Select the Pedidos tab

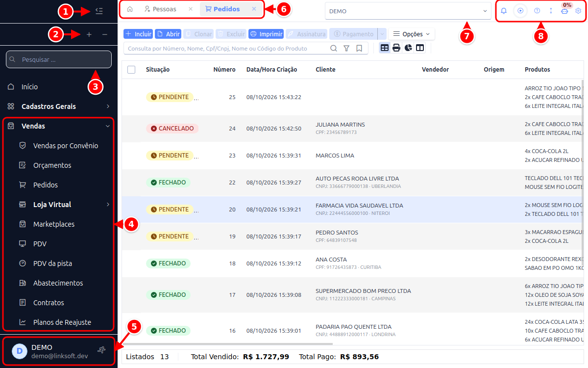pyautogui.click(x=222, y=9)
